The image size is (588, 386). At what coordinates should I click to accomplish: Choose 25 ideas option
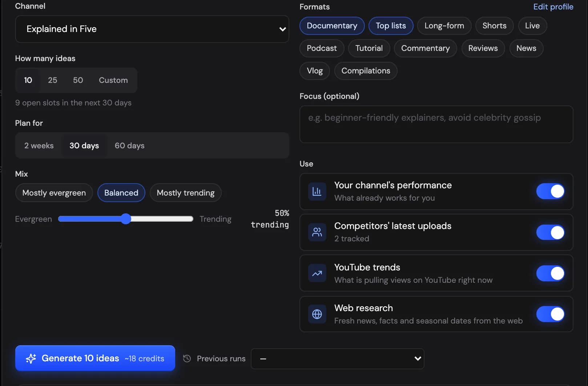tap(52, 80)
